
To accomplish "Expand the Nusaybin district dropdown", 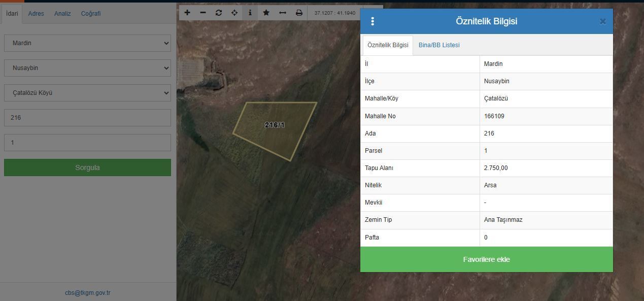I will (87, 68).
